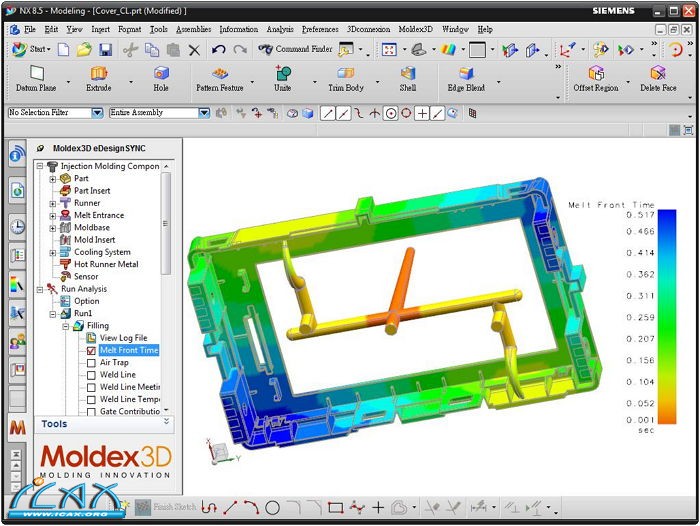Select the Pattern Feature tool
Screen dimensions: 700x526
pos(220,79)
